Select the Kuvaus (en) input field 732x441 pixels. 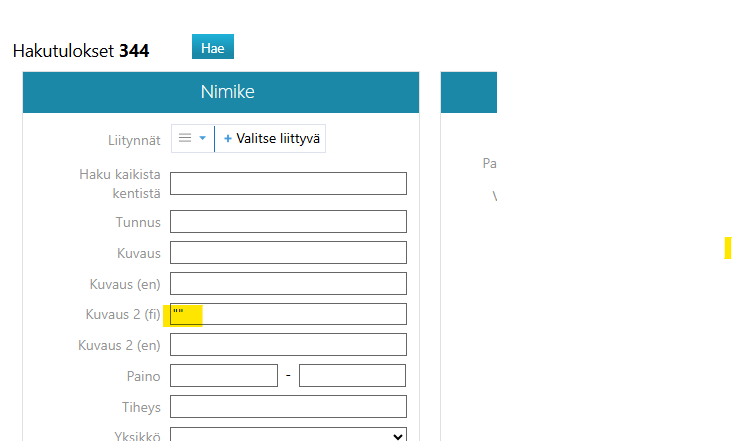click(289, 283)
